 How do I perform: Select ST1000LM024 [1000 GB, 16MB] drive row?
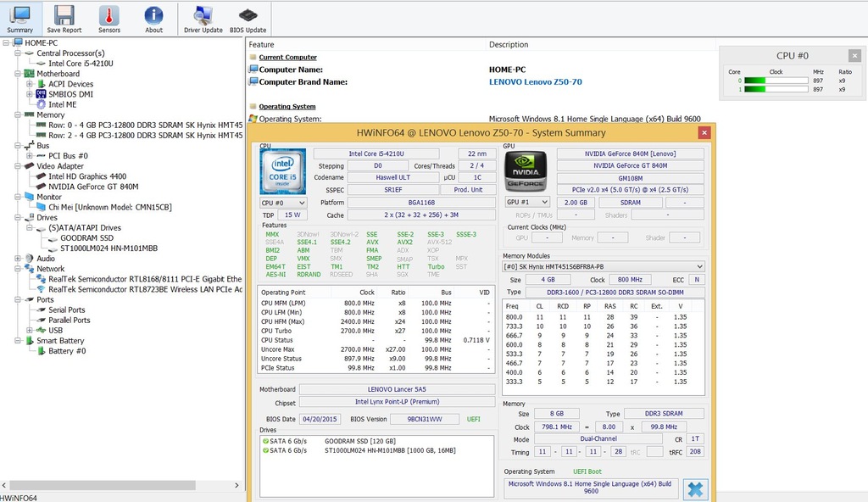click(x=376, y=450)
